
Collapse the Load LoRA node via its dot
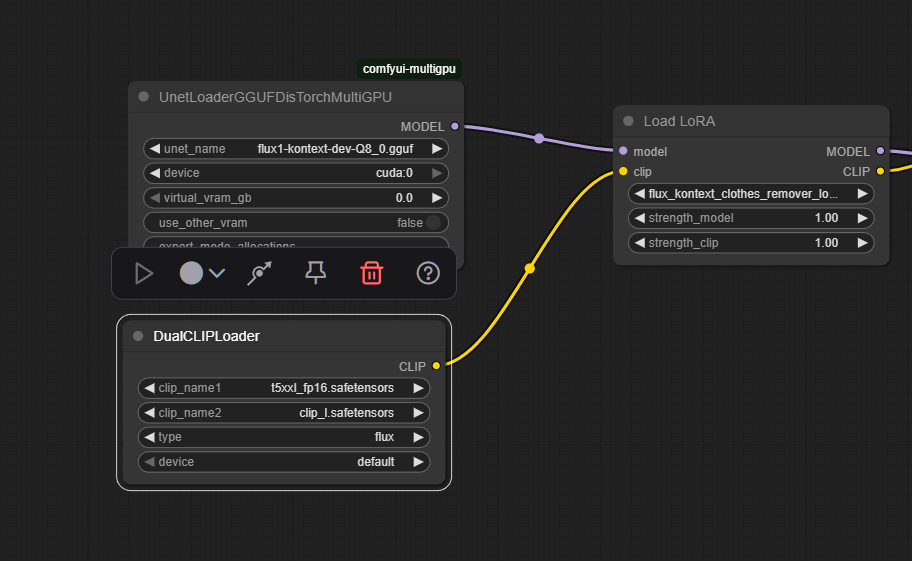[x=628, y=121]
